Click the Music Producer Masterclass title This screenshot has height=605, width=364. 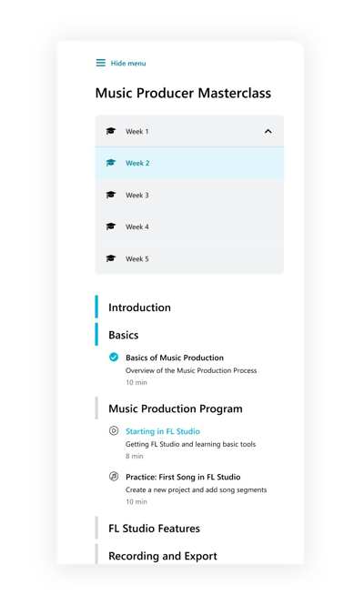click(x=183, y=93)
